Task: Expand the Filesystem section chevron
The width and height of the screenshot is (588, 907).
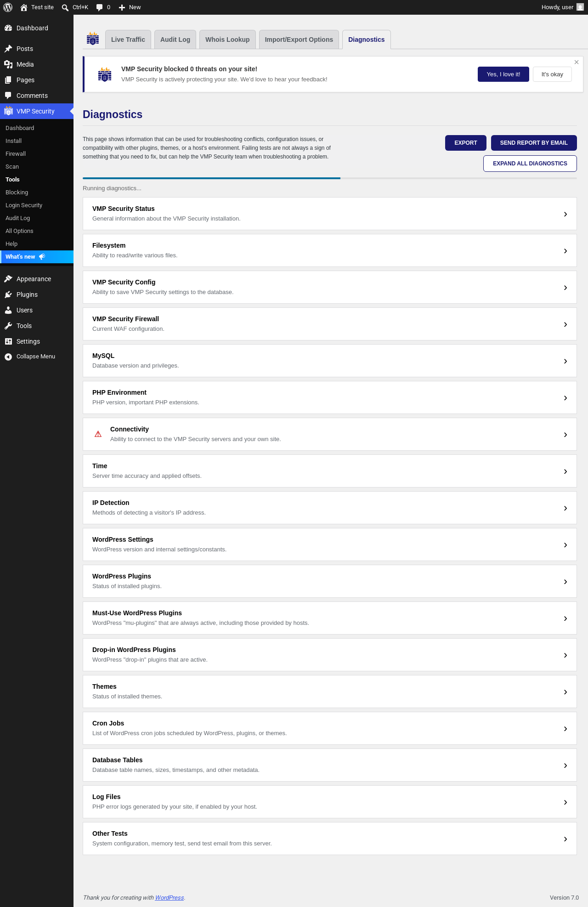Action: [565, 251]
